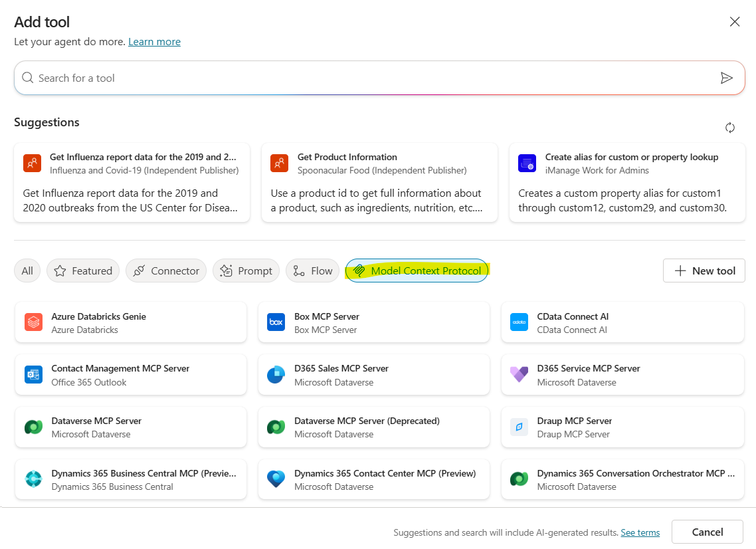The image size is (756, 549).
Task: Filter tools by Flow
Action: [x=312, y=271]
